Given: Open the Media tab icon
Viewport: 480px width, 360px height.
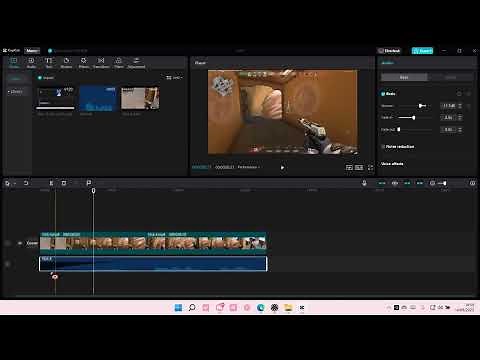Looking at the screenshot, I should 14,62.
